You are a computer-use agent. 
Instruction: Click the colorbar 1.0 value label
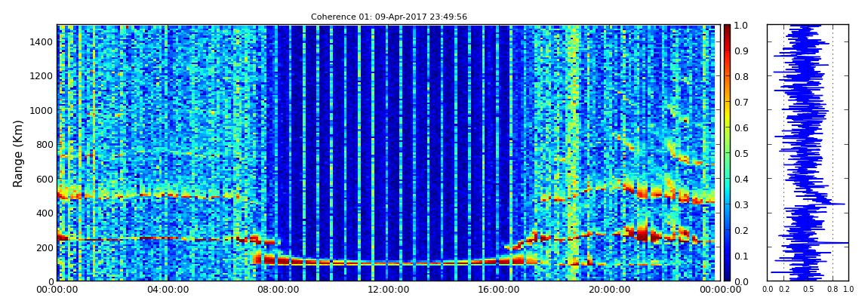coord(740,26)
